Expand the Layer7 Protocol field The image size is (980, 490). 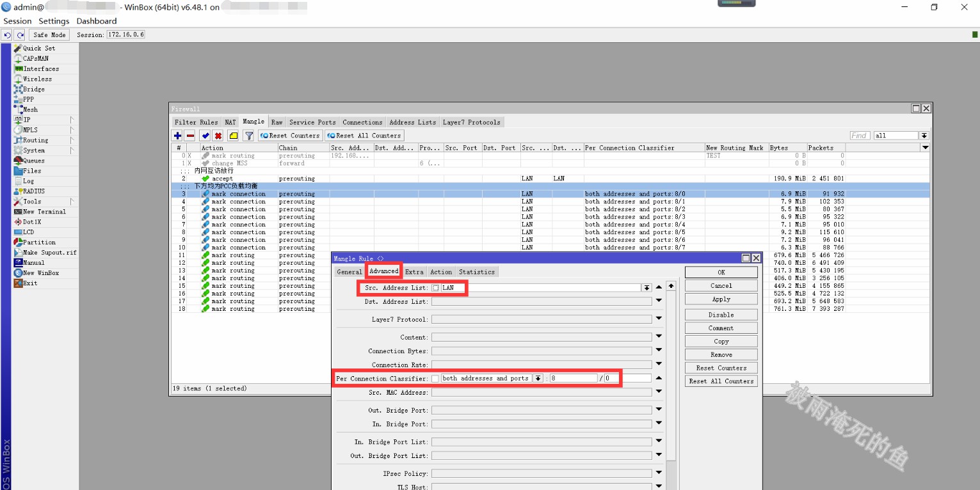coord(659,319)
